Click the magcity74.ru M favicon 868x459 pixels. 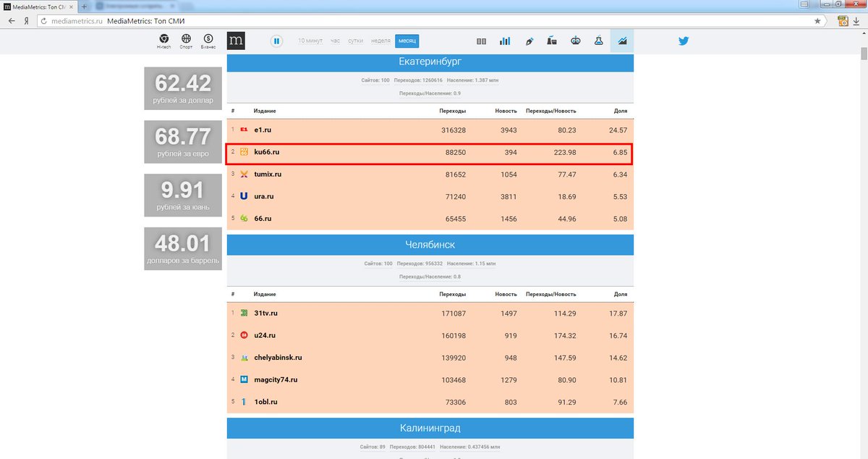244,379
